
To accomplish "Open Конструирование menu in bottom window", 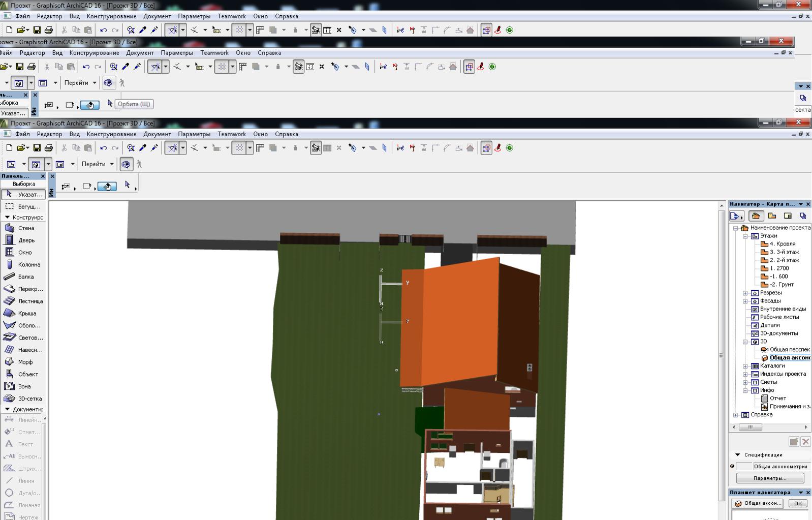I will click(111, 134).
